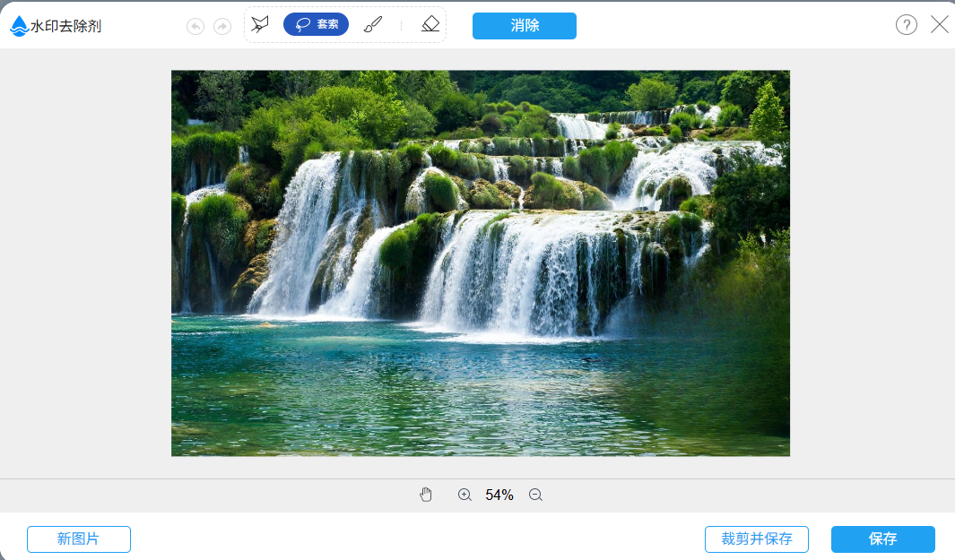955x560 pixels.
Task: Select the polygonal selection tool
Action: pyautogui.click(x=260, y=24)
